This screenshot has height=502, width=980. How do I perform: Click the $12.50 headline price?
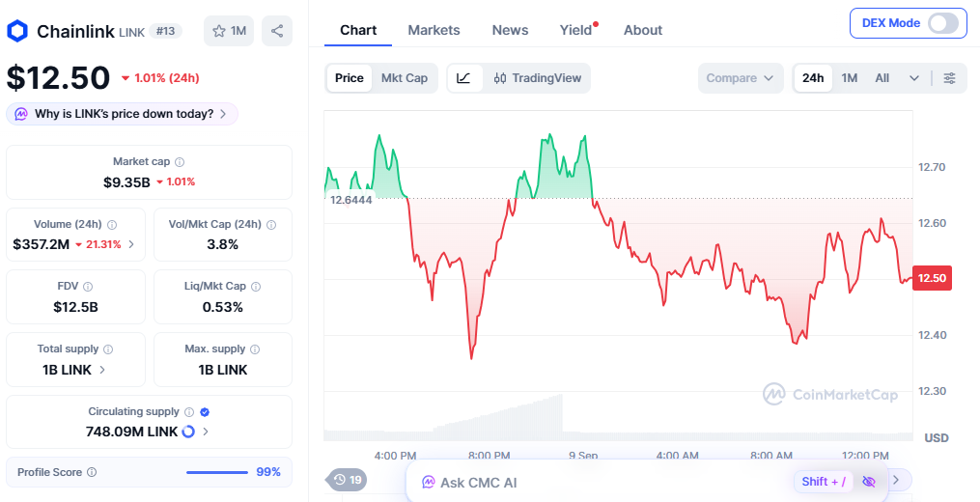coord(58,78)
